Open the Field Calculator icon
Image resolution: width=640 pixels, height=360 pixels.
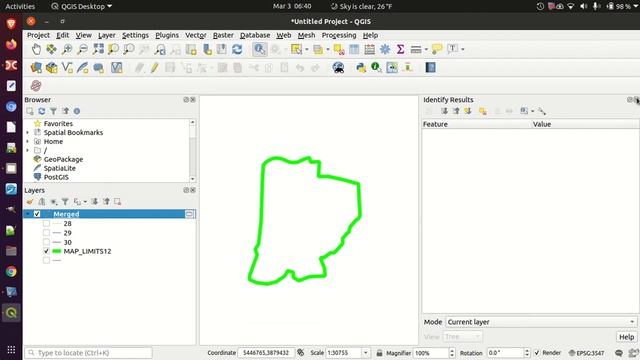point(370,49)
